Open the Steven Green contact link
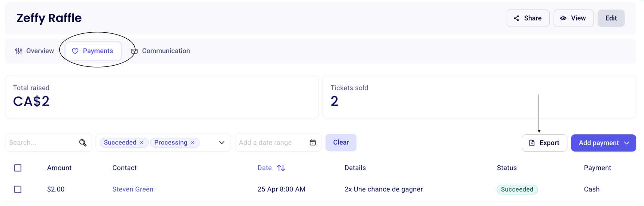644x206 pixels. point(133,189)
